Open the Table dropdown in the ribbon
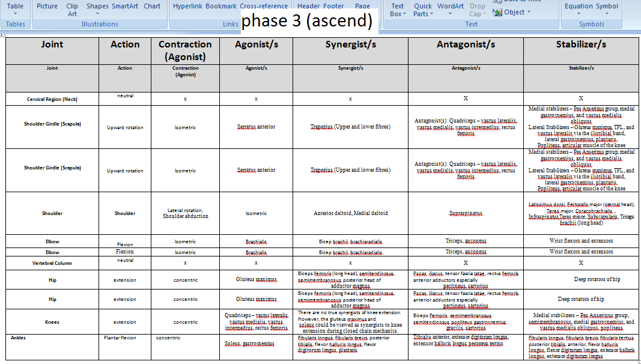Viewport: 641px width, 364px height. (x=15, y=9)
